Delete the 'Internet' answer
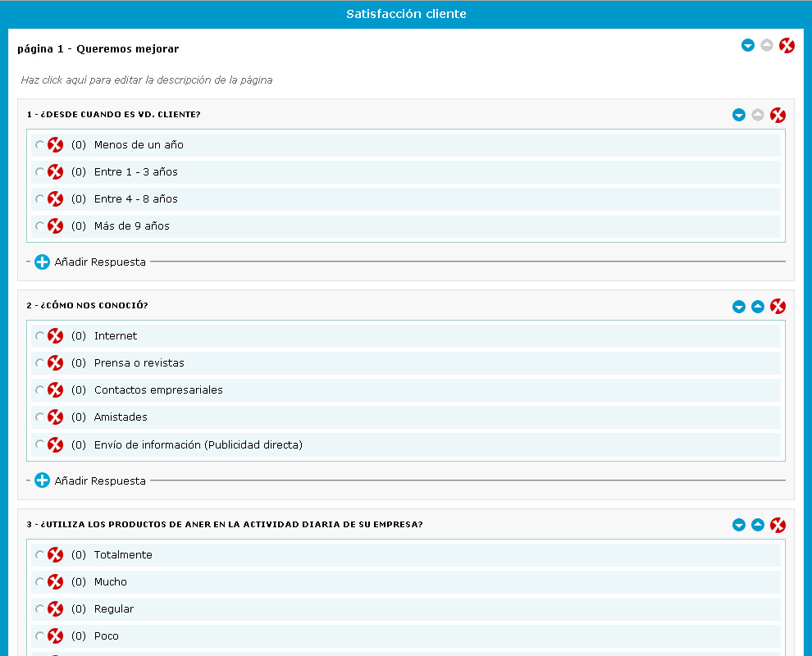Image resolution: width=812 pixels, height=656 pixels. [56, 336]
